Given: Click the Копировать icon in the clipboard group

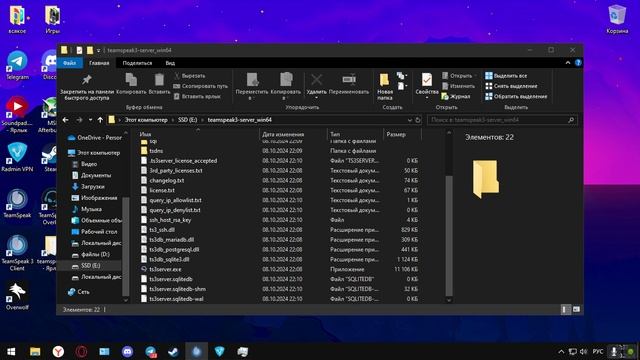Looking at the screenshot, I should click(x=131, y=80).
